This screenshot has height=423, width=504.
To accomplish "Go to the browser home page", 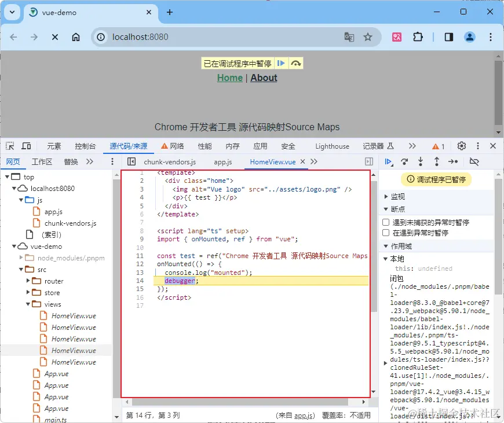I will click(x=76, y=37).
